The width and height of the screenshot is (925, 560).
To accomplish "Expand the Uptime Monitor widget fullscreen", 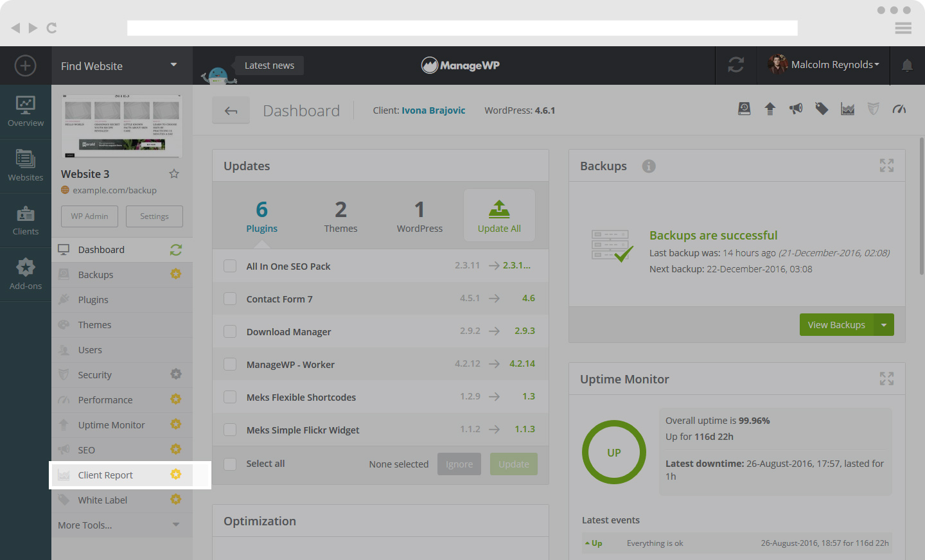I will coord(887,379).
